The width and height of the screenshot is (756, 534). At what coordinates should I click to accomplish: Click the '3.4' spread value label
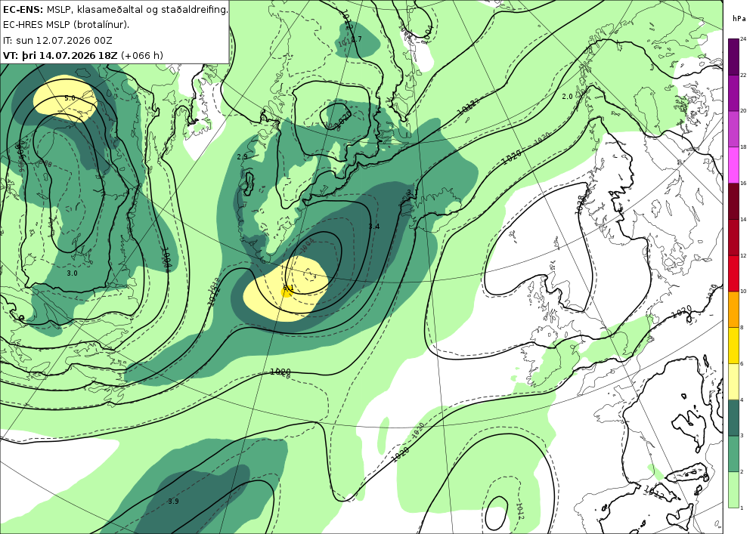373,227
